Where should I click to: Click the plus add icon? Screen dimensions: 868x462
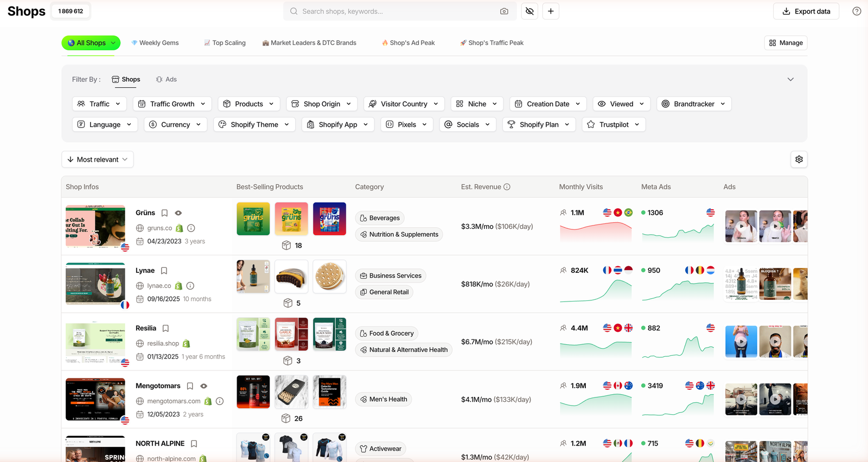(551, 11)
